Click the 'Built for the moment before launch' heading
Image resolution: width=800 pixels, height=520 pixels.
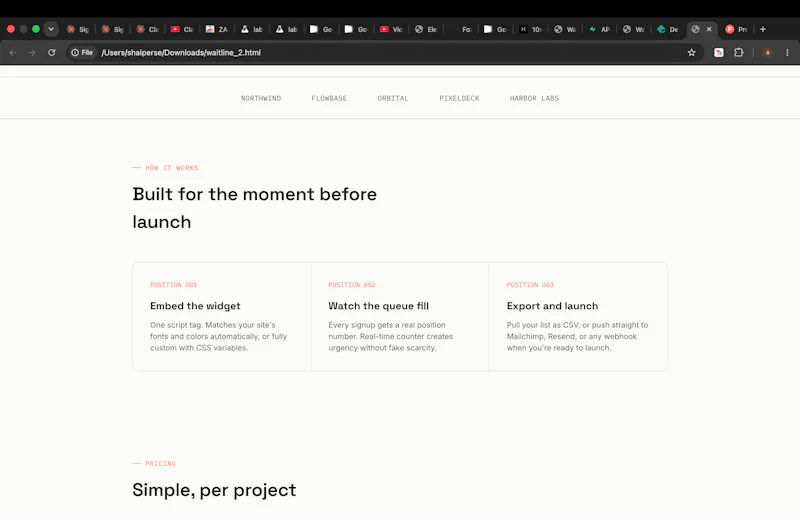tap(254, 208)
